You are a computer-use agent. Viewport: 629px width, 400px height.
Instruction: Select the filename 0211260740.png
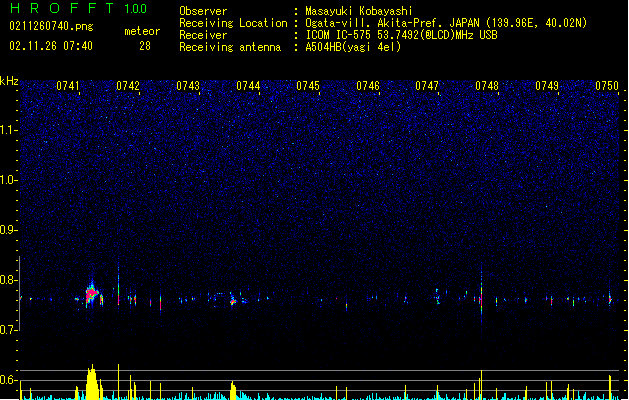coord(51,26)
